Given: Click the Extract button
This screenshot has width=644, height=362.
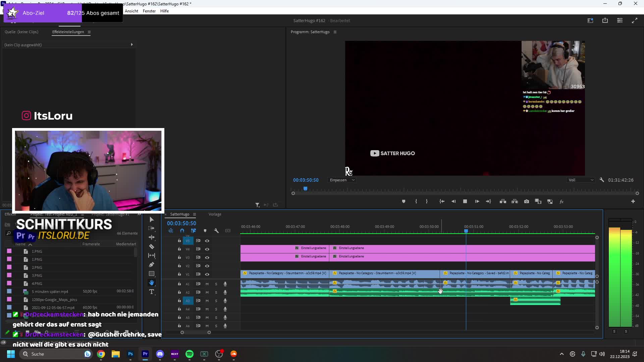Looking at the screenshot, I should (515, 201).
